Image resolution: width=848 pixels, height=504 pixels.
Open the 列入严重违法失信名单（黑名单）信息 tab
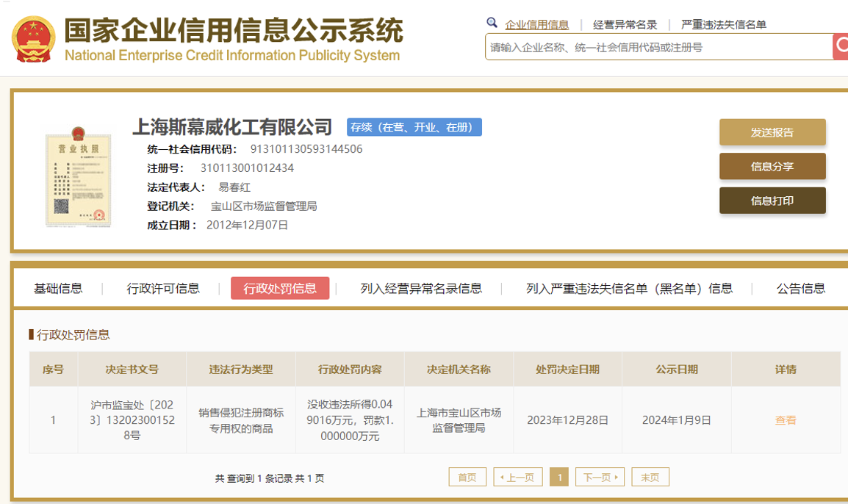(x=629, y=289)
